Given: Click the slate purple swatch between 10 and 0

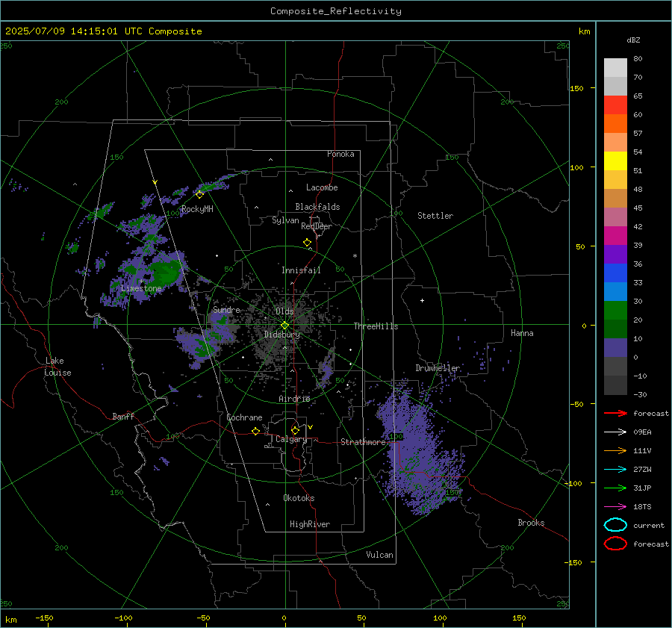Looking at the screenshot, I should click(x=615, y=347).
